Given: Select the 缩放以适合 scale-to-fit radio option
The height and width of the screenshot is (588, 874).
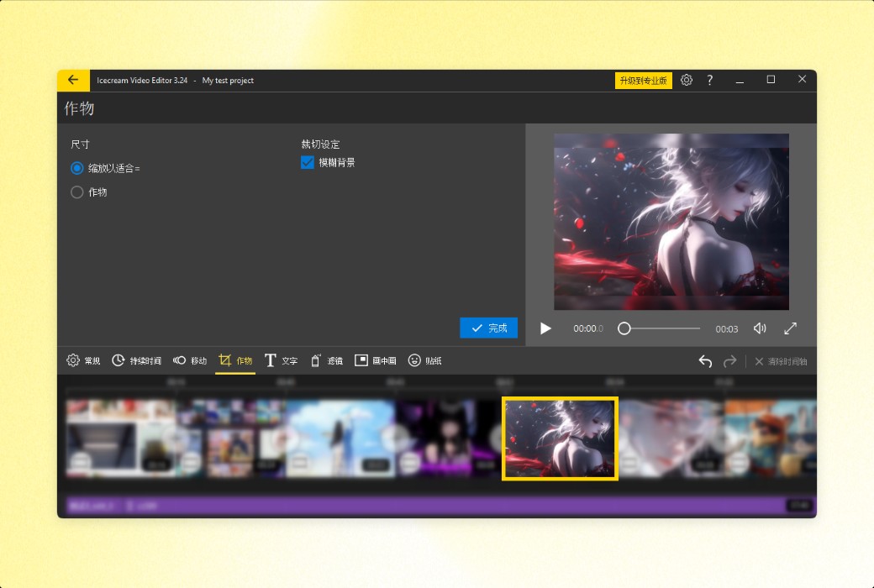Looking at the screenshot, I should tap(76, 168).
